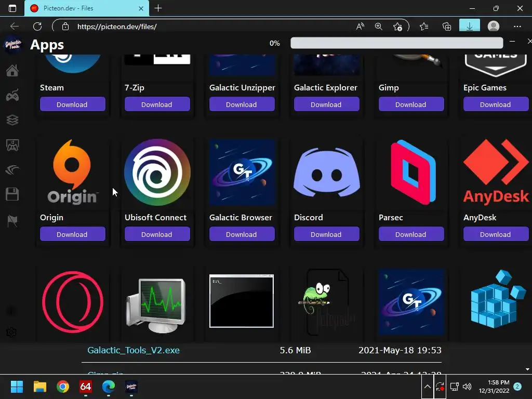Screen dimensions: 532x399
Task: Click the Galactic Browser logo
Action: tap(242, 172)
